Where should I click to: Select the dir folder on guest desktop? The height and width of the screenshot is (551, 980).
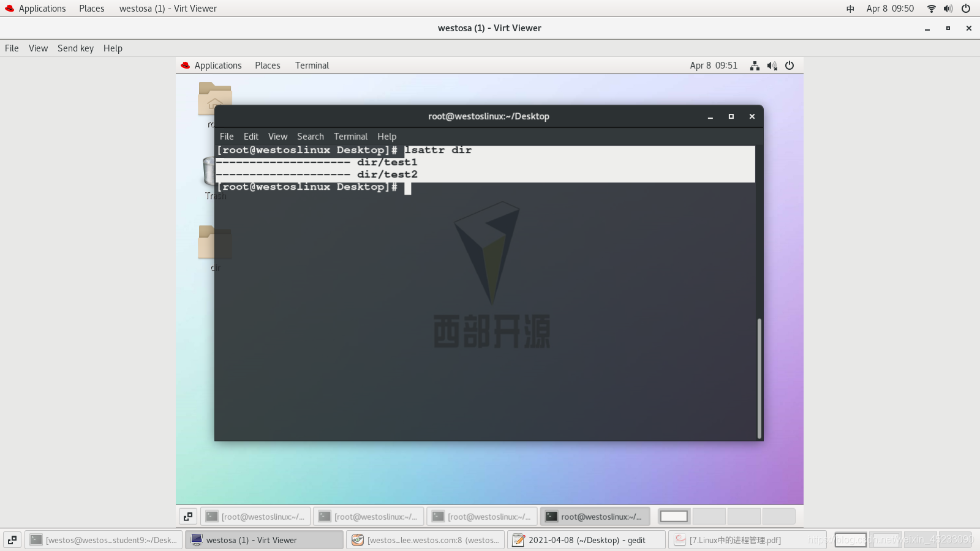(x=214, y=242)
